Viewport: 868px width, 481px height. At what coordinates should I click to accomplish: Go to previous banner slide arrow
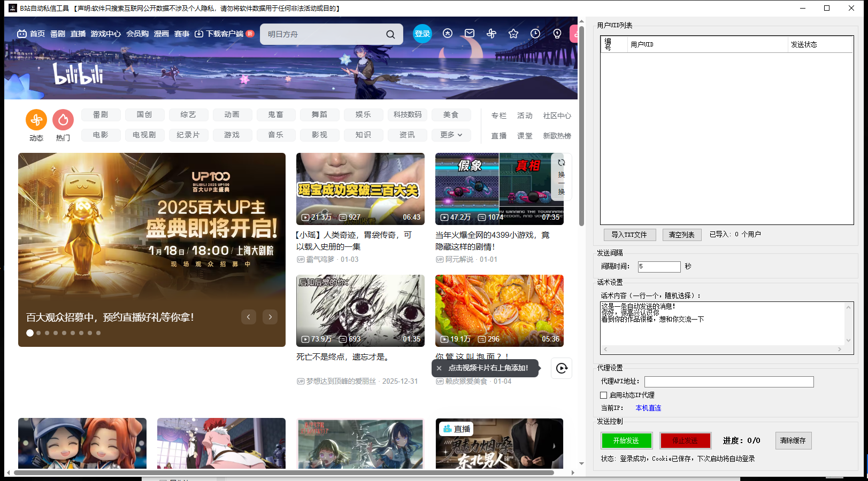249,317
